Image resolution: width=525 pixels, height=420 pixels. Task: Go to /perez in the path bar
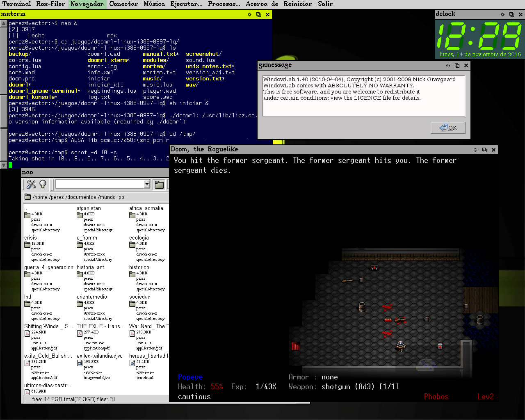[57, 197]
